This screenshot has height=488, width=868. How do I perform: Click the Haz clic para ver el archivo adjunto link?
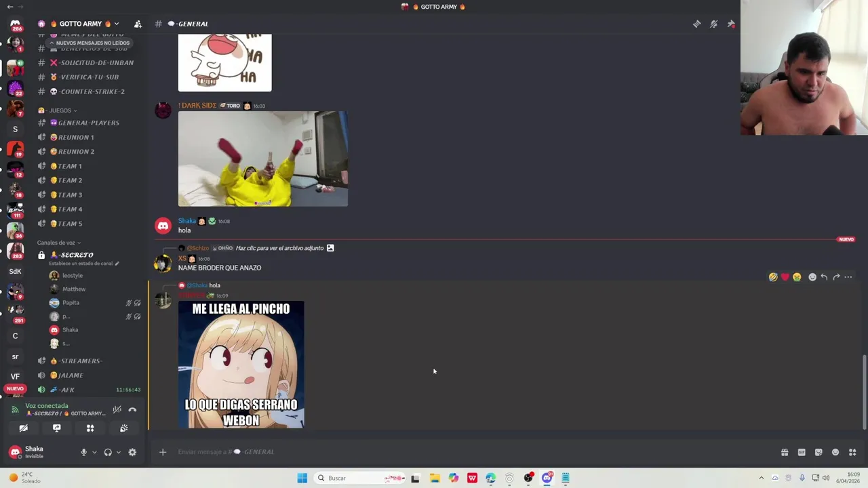[x=279, y=248]
